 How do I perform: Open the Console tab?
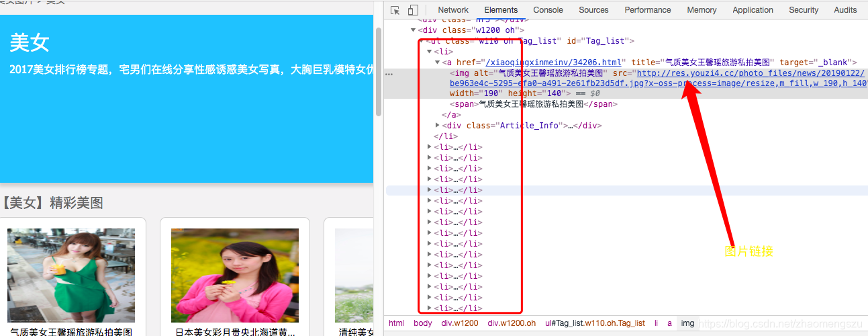548,10
